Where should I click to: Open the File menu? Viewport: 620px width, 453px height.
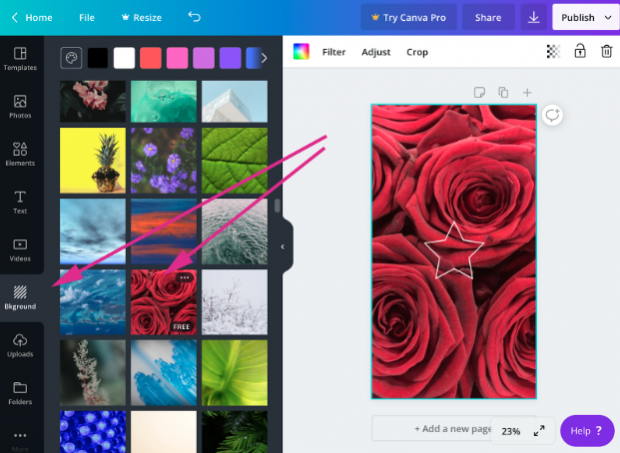tap(87, 17)
